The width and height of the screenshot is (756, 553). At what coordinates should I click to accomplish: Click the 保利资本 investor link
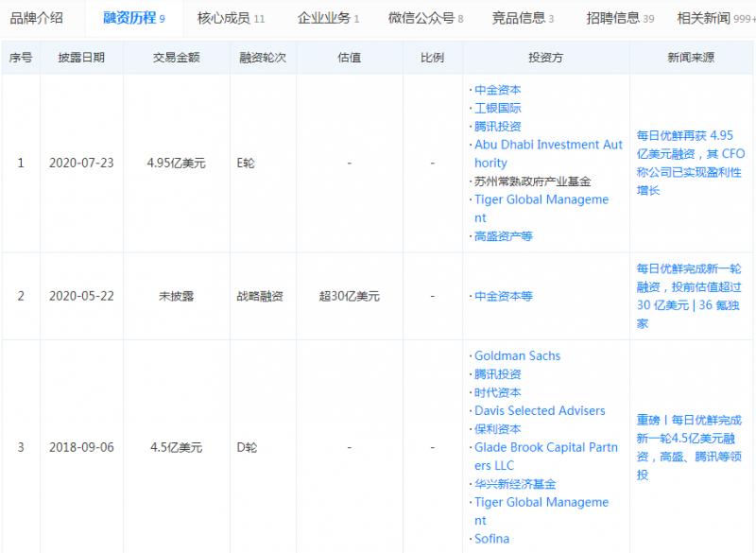(x=498, y=428)
